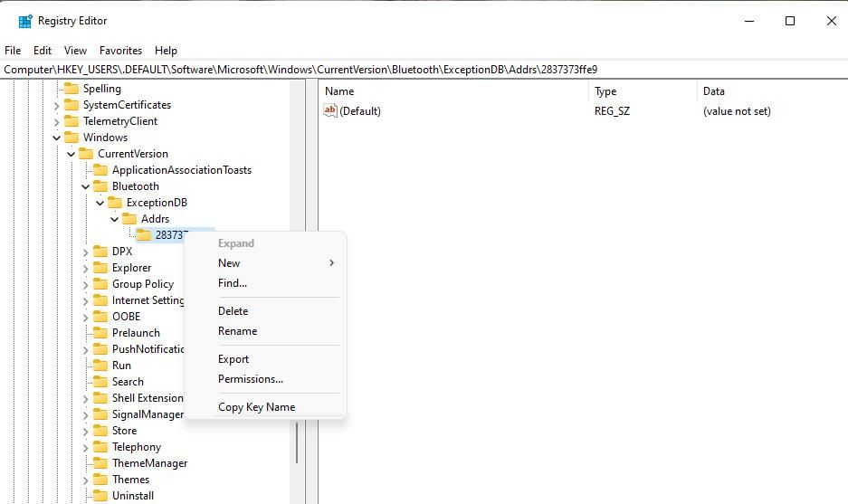This screenshot has height=504, width=848.
Task: Choose Rename in the context menu
Action: 265,331
